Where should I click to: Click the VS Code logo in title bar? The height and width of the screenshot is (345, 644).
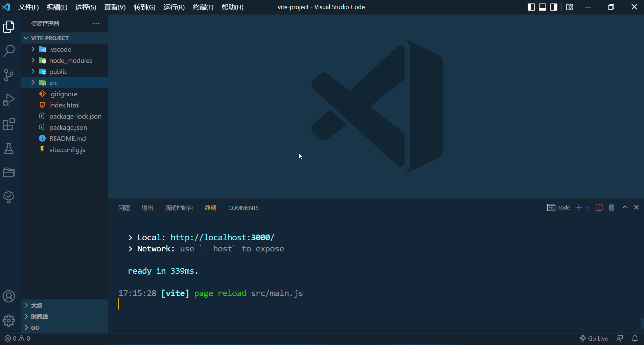tap(6, 7)
